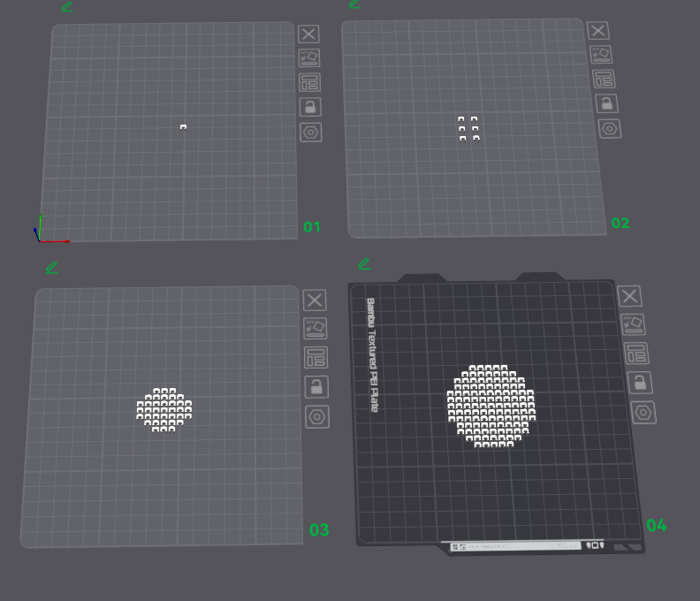
Task: Open plate 03 settings hexagon icon
Action: [317, 417]
